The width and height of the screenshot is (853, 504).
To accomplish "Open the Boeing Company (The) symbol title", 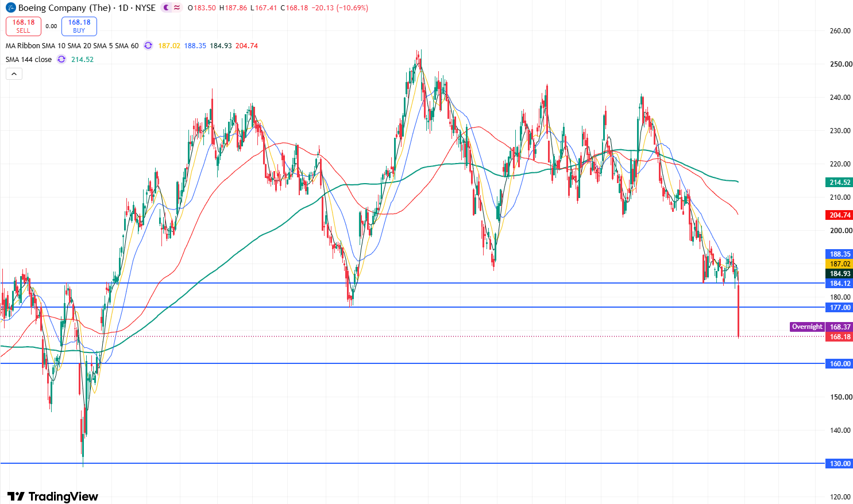I will click(64, 8).
